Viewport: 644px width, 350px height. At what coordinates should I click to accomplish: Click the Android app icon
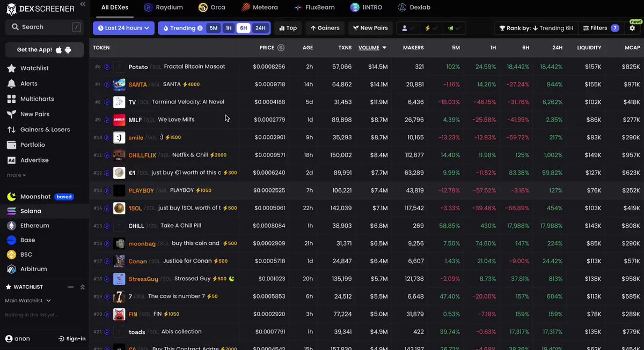click(68, 50)
